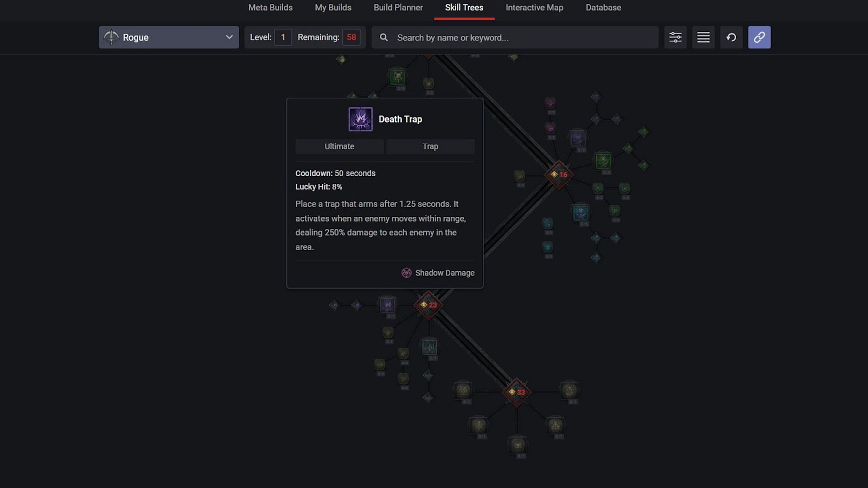Select olive passive directly below-left of node 23
The height and width of the screenshot is (488, 868).
(388, 332)
